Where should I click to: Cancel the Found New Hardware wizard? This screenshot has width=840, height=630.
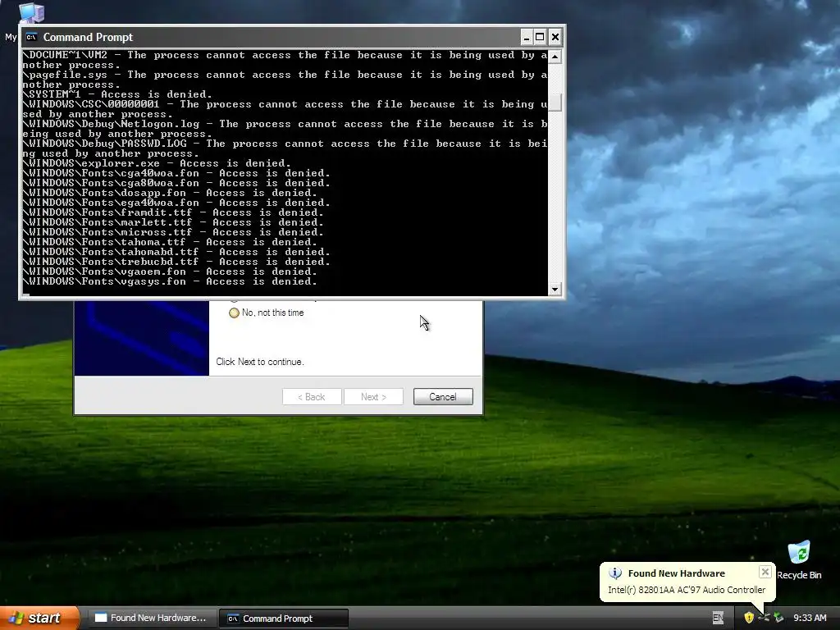(443, 397)
